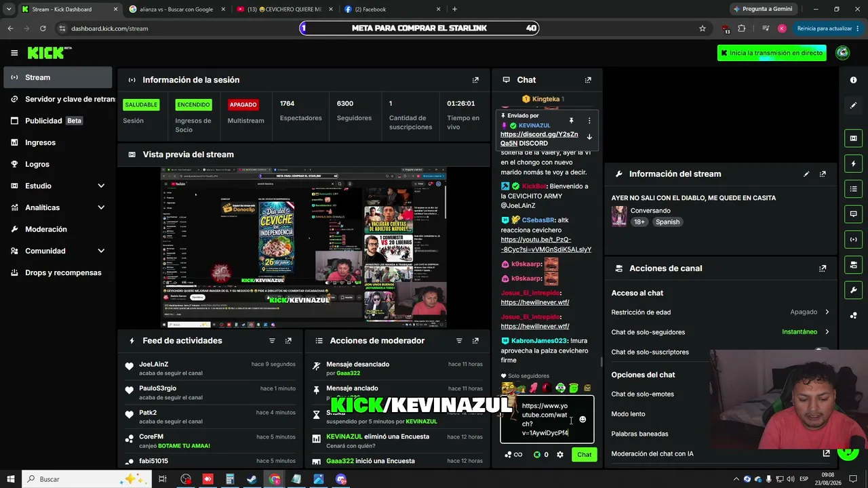Viewport: 868px width, 488px height.
Task: Click Pregunta a Gemini button
Action: click(762, 9)
